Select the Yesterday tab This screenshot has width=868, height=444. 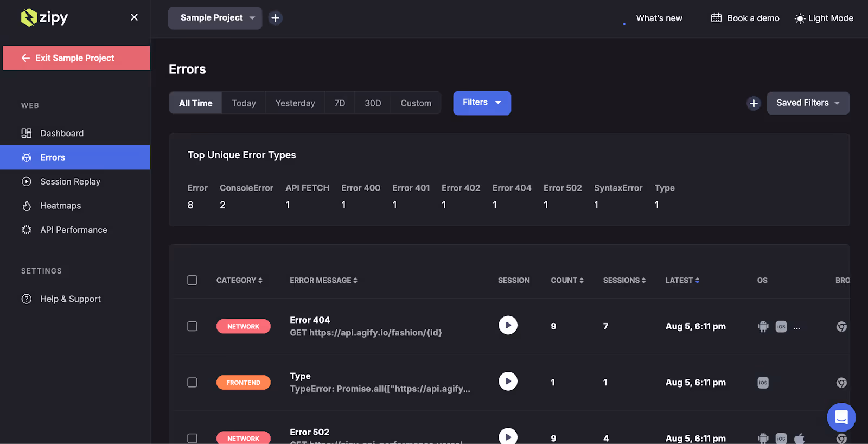click(x=295, y=103)
